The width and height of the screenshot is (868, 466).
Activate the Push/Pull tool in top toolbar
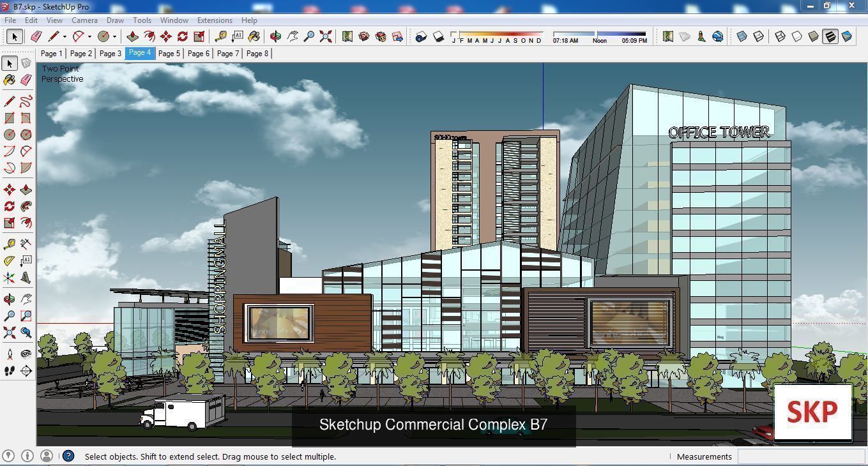coord(132,36)
